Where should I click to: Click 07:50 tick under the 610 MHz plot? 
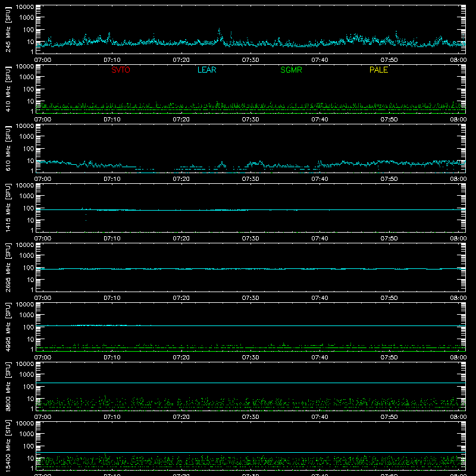389,179
